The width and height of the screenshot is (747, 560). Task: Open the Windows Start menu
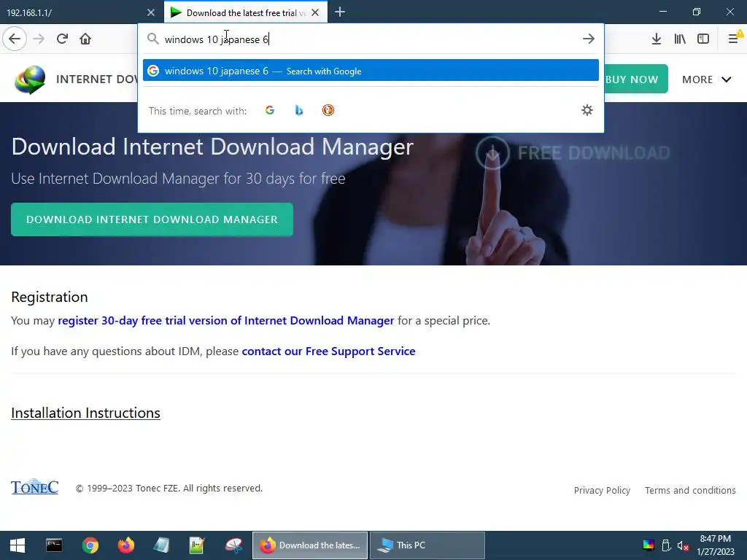click(x=18, y=545)
